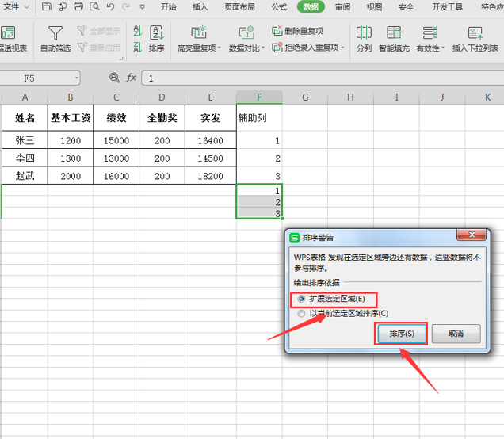This screenshot has height=439, width=504.
Task: Switch to the 页面布局 tab
Action: (239, 7)
